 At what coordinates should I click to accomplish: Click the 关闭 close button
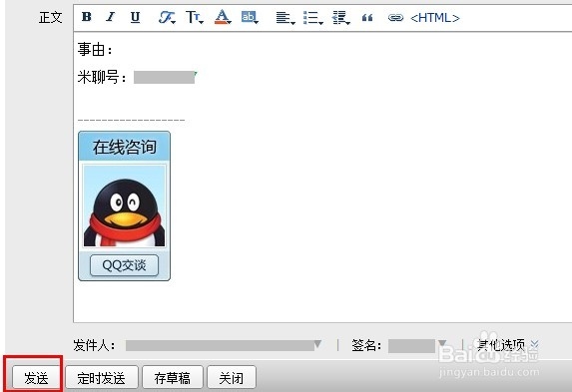[232, 378]
